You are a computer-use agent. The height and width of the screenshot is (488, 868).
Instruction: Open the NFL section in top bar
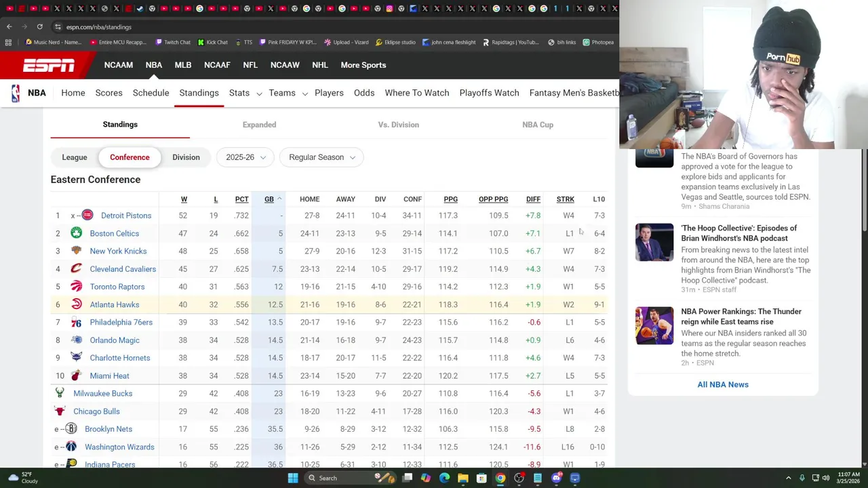pyautogui.click(x=250, y=65)
